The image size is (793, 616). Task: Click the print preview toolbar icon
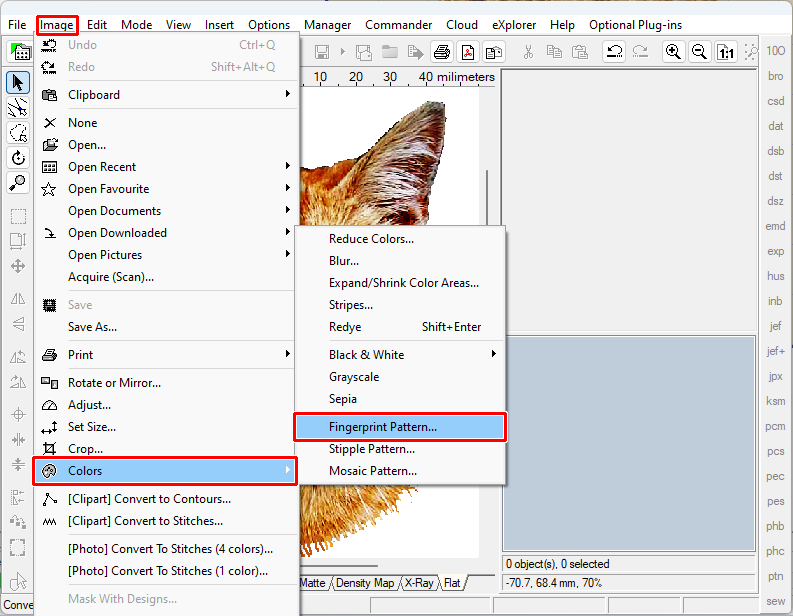pyautogui.click(x=494, y=52)
